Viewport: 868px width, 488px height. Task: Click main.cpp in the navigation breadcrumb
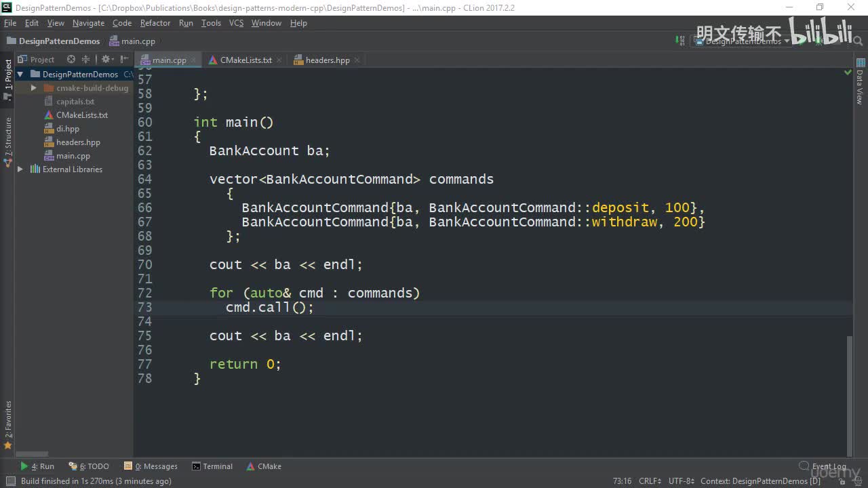(133, 41)
